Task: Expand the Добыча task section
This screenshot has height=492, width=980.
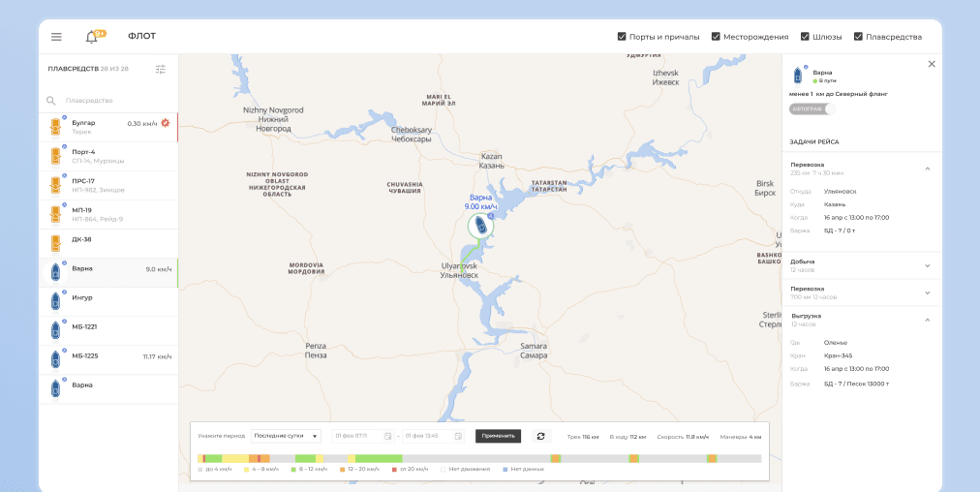Action: pyautogui.click(x=927, y=265)
